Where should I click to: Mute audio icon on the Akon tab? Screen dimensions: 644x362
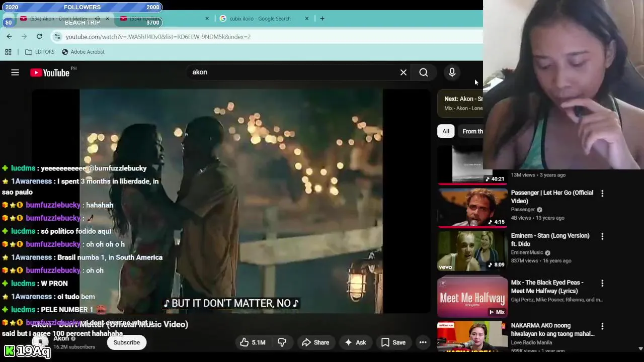coord(97,19)
